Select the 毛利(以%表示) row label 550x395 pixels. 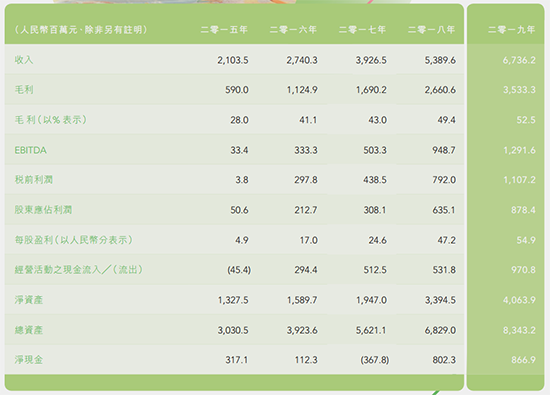[x=51, y=120]
